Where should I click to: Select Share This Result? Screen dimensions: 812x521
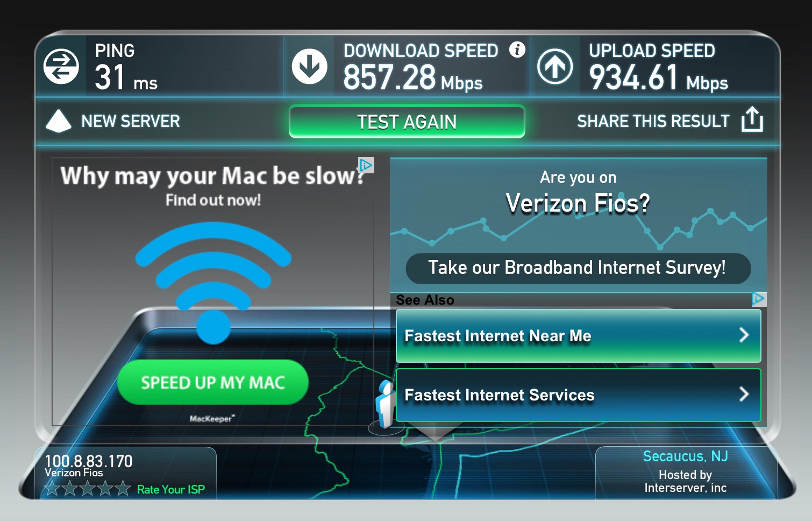653,121
